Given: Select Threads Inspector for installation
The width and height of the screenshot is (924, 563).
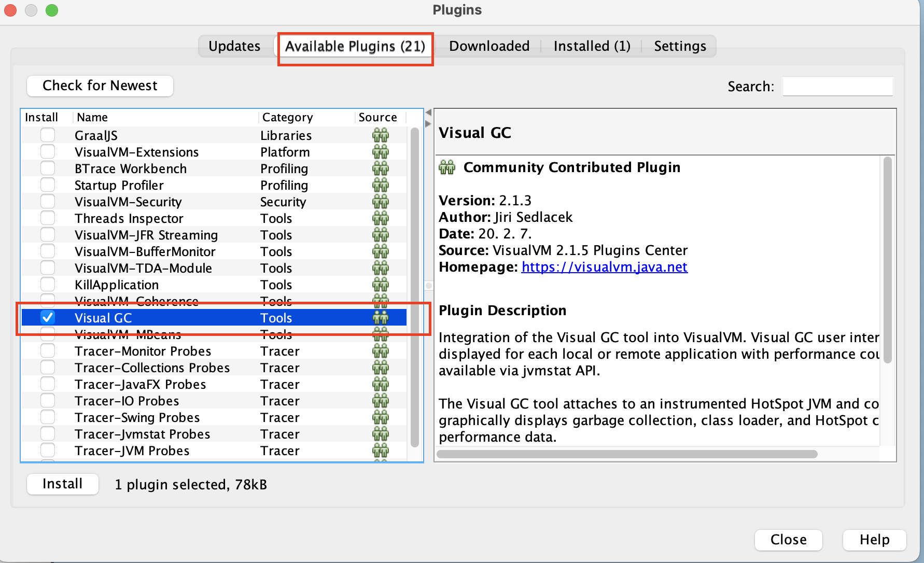Looking at the screenshot, I should pyautogui.click(x=48, y=218).
